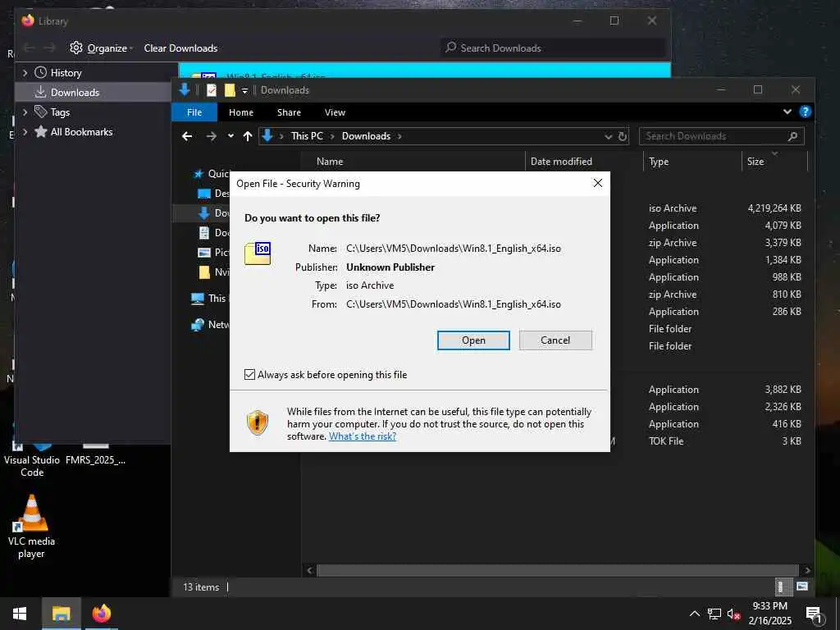Select VLC media player desktop shortcut
The image size is (840, 630).
[x=32, y=527]
